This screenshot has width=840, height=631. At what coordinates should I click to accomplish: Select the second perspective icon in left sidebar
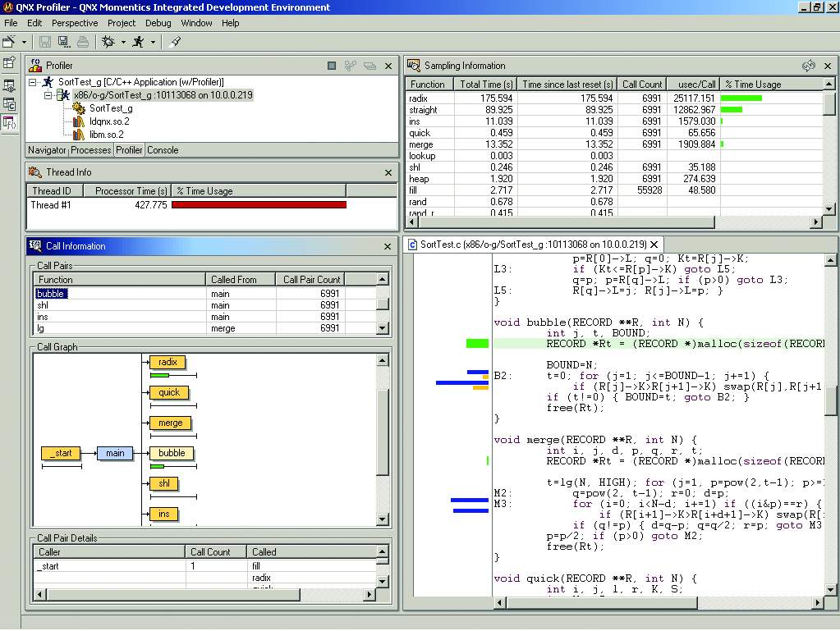tap(9, 85)
